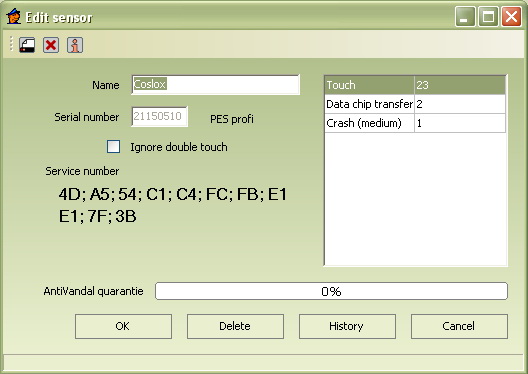This screenshot has height=374, width=528.
Task: Open the sensor History button
Action: (x=347, y=326)
